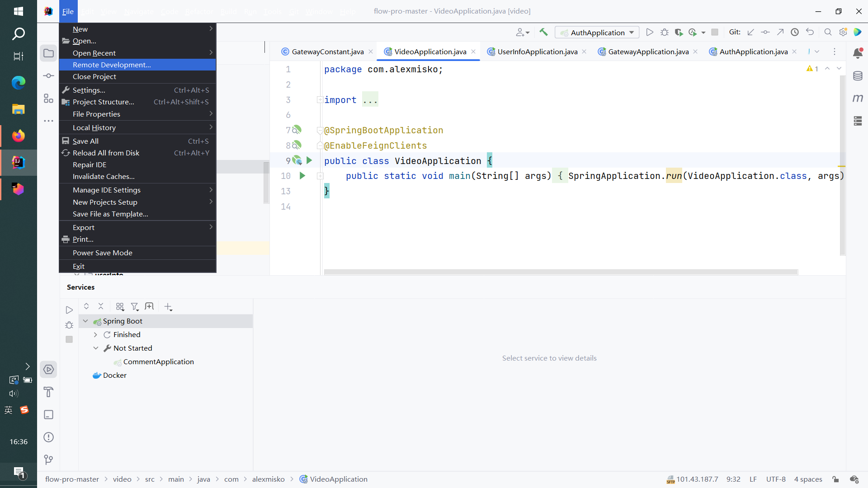Expand the Finished services node
Screen dimensions: 868x488
pos(95,334)
